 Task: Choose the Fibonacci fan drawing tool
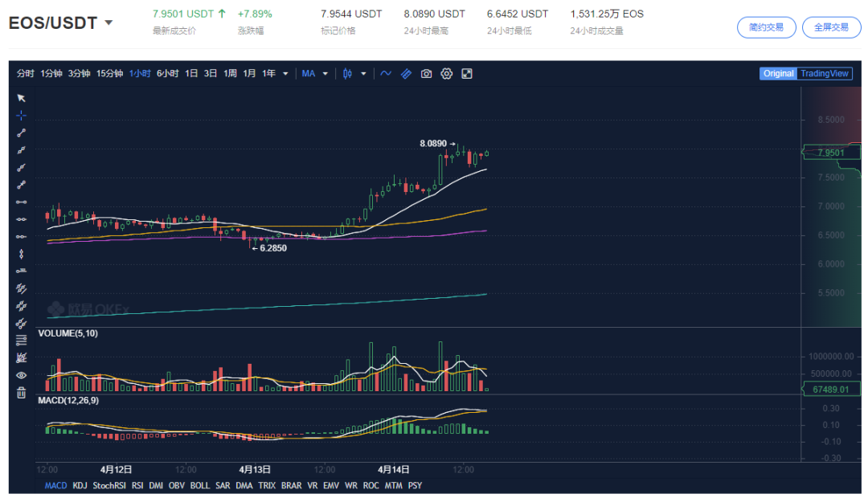[21, 357]
